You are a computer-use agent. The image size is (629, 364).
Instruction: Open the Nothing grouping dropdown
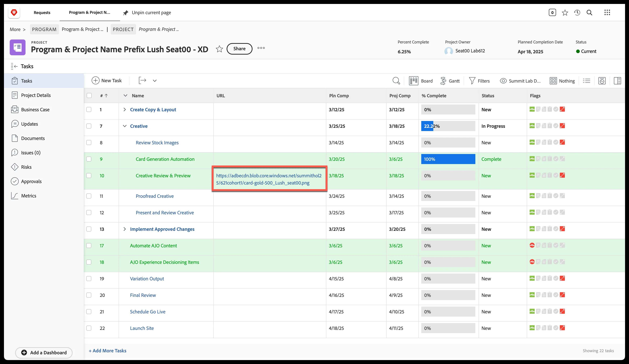tap(562, 81)
